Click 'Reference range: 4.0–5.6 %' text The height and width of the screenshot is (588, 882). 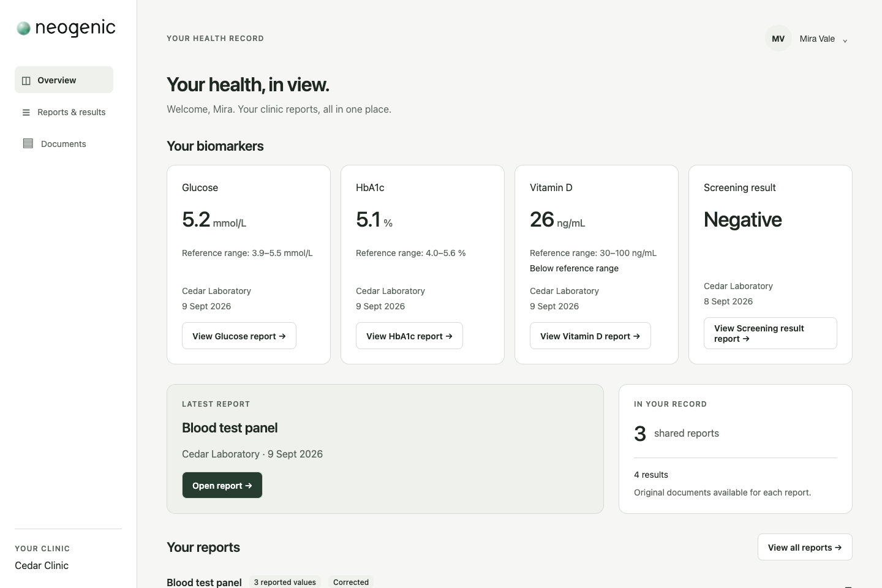point(410,253)
